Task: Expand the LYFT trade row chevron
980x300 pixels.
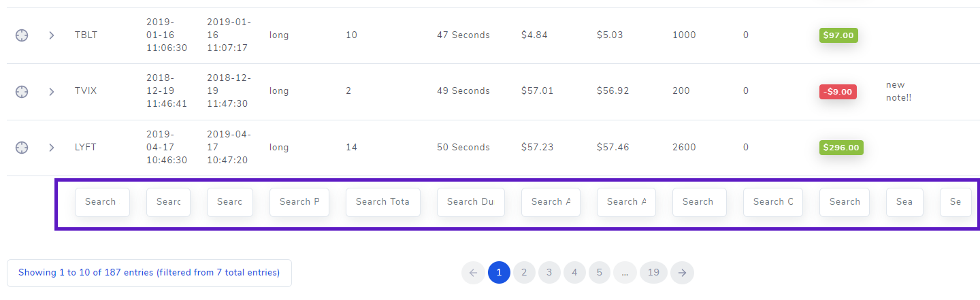Action: click(51, 148)
